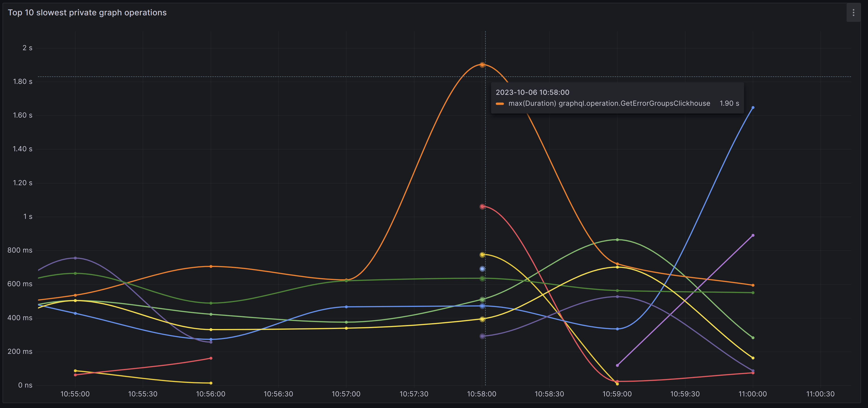Select the red data point near 200 ms at 10:56:00
Viewport: 868px width, 408px height.
(x=211, y=358)
